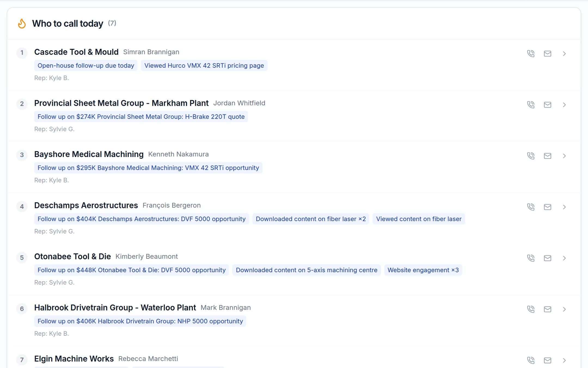Email Cascade Tool & Mould contact
The width and height of the screenshot is (588, 368).
point(547,53)
